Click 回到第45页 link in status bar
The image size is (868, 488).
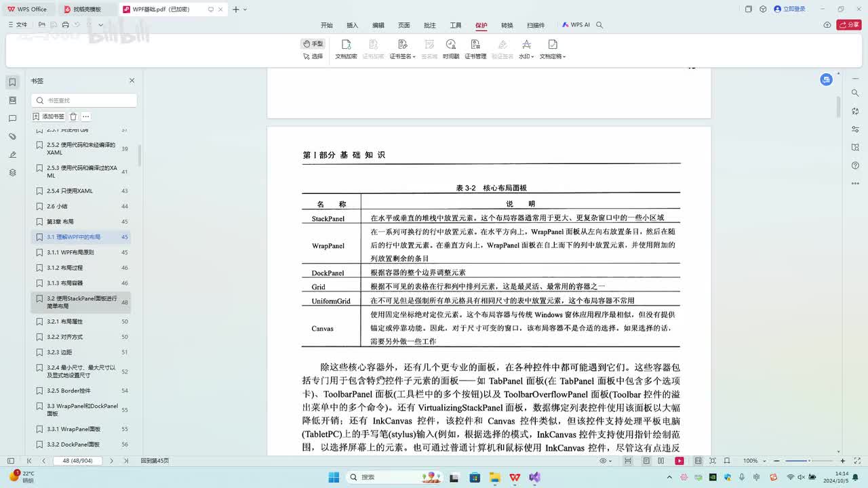tap(155, 461)
